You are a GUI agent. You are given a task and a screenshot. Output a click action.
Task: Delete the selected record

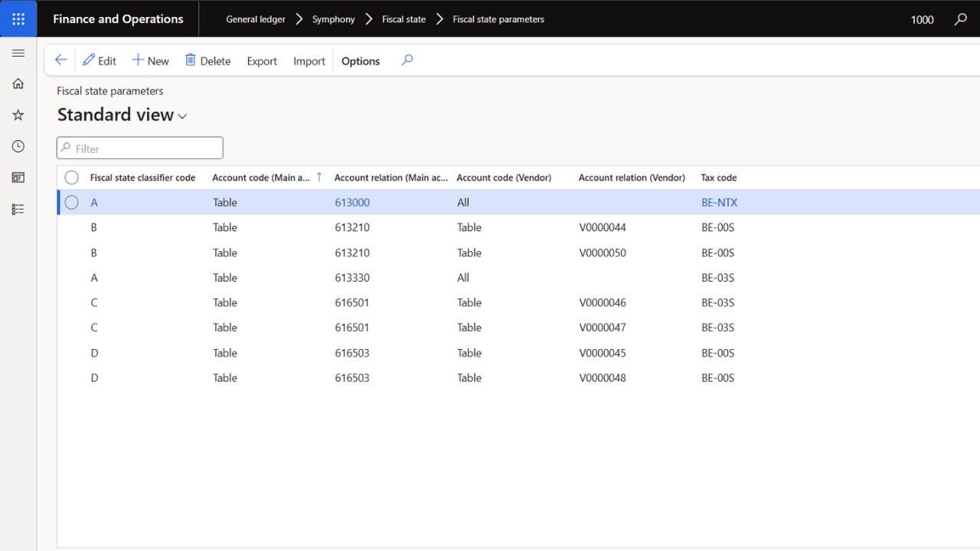207,60
